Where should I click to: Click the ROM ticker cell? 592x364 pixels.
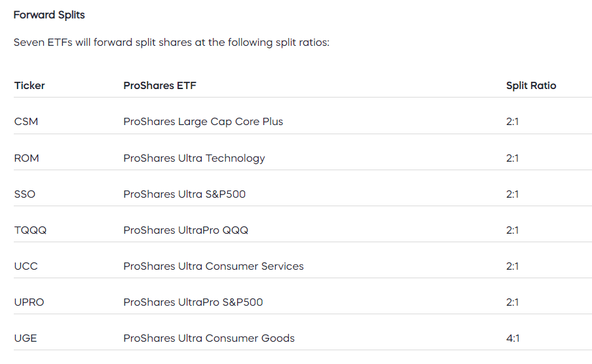click(26, 158)
